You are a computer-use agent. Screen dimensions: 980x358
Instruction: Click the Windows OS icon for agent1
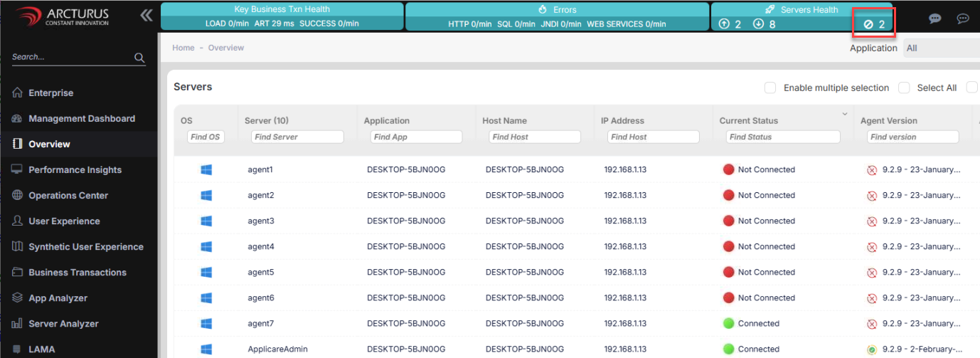tap(206, 170)
